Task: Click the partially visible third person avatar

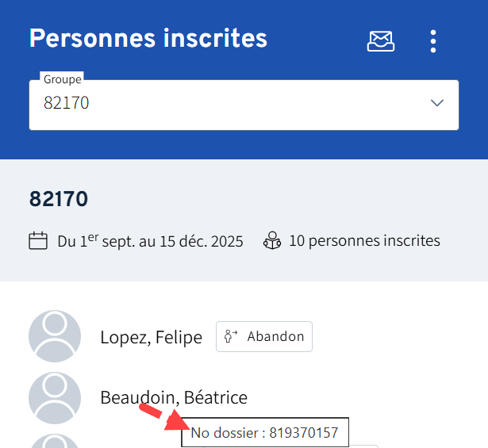Action: [x=55, y=442]
